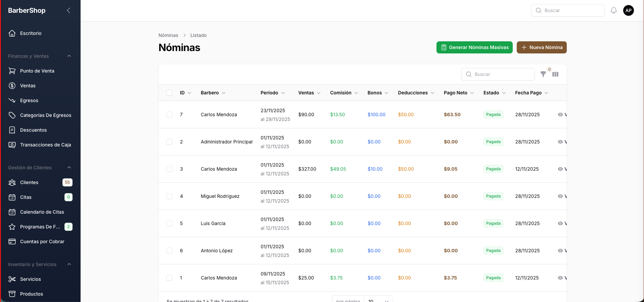Select all rows with header checkbox
This screenshot has height=302, width=644.
pos(169,93)
